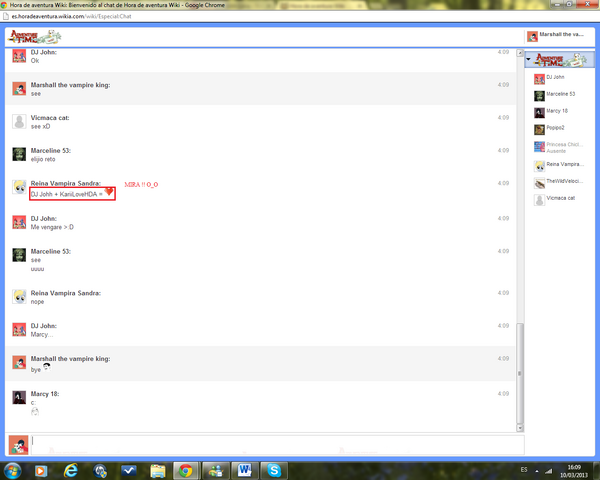Click TheWildVeloci... name in user list
The image size is (600, 480).
click(564, 181)
